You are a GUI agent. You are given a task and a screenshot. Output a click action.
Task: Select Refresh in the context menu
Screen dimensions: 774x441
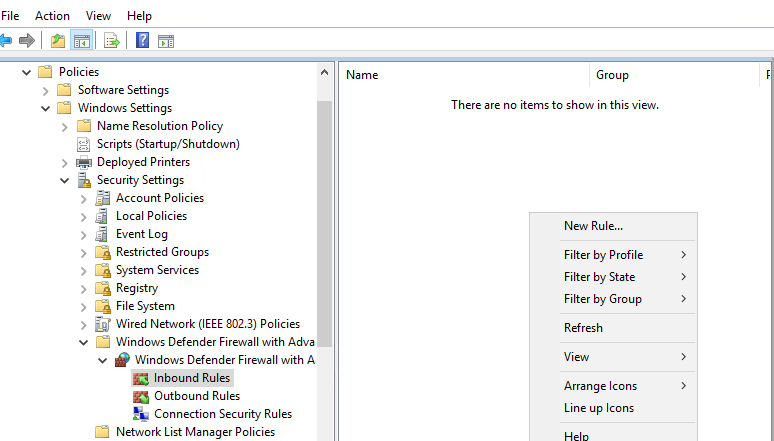click(x=613, y=328)
